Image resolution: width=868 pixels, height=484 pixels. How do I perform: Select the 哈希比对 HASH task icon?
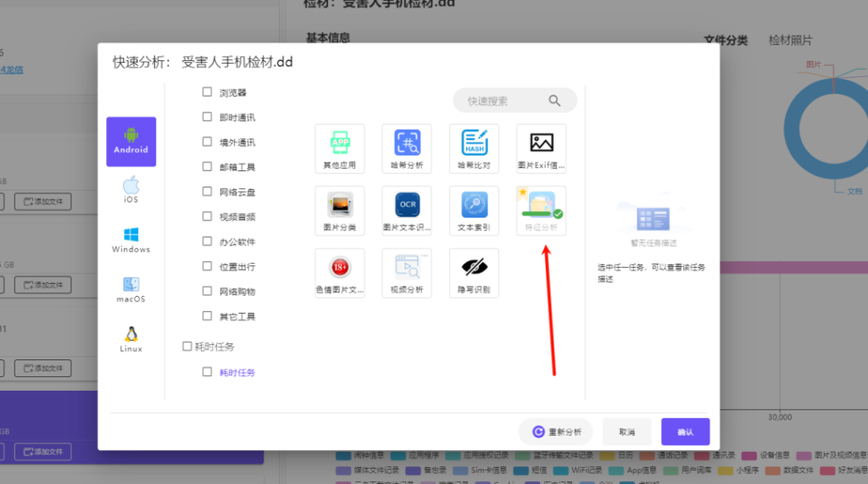[x=475, y=148]
